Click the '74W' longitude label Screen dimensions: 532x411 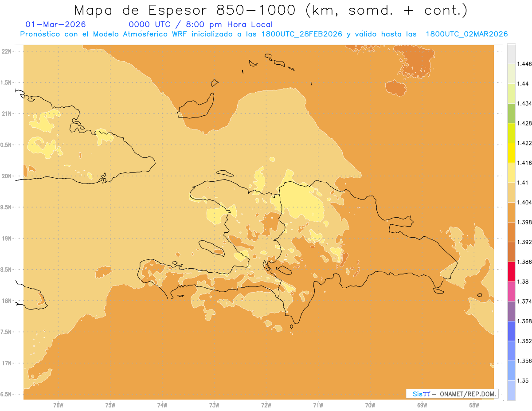[x=162, y=405]
